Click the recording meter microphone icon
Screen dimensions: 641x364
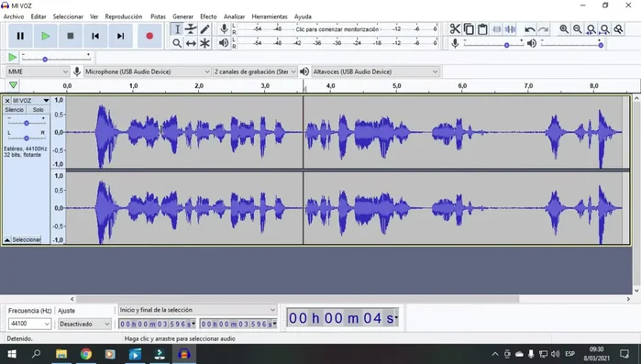click(x=224, y=28)
